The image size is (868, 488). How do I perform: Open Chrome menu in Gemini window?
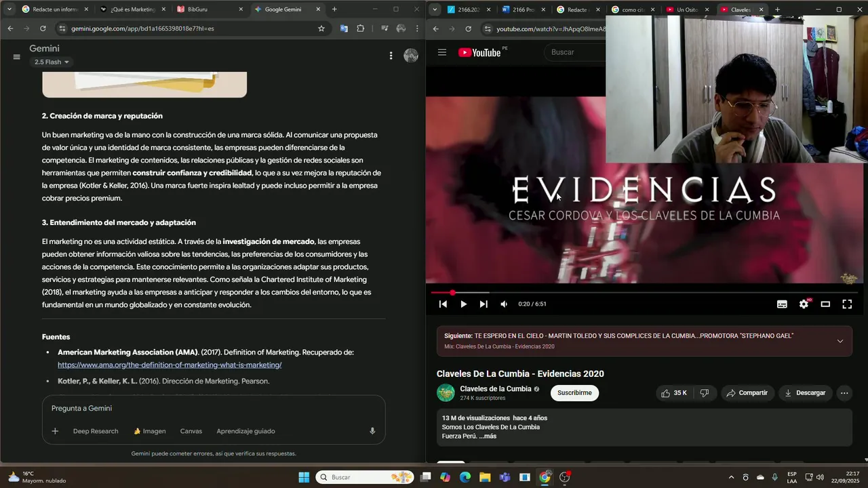pos(417,28)
